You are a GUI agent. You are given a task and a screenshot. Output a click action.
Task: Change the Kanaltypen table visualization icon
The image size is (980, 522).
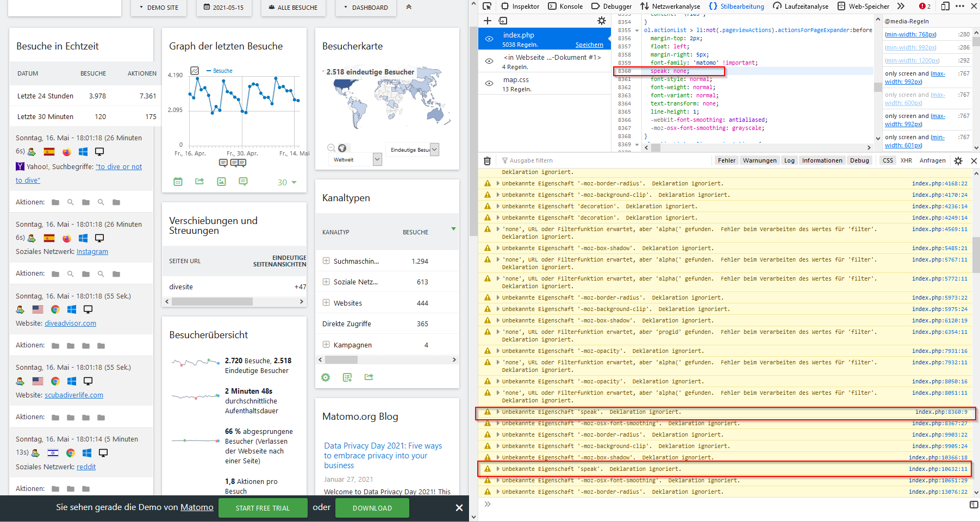click(x=347, y=377)
